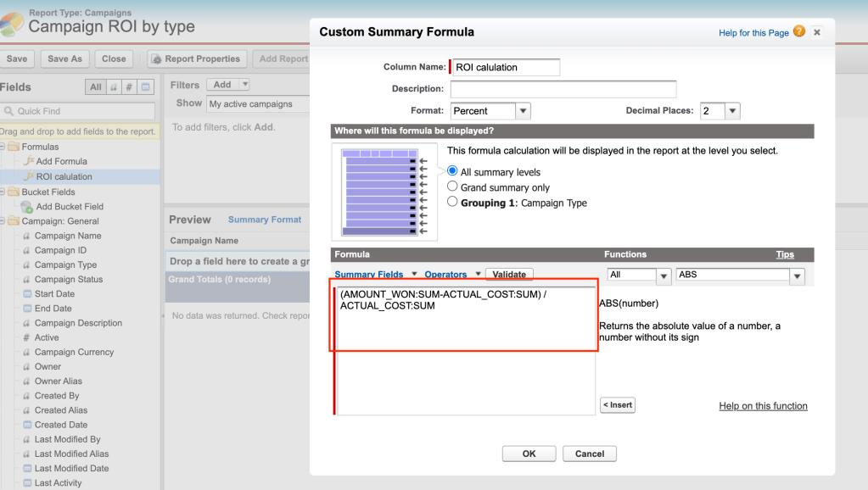Click the Formulas folder icon
The width and height of the screenshot is (868, 490).
tap(14, 147)
